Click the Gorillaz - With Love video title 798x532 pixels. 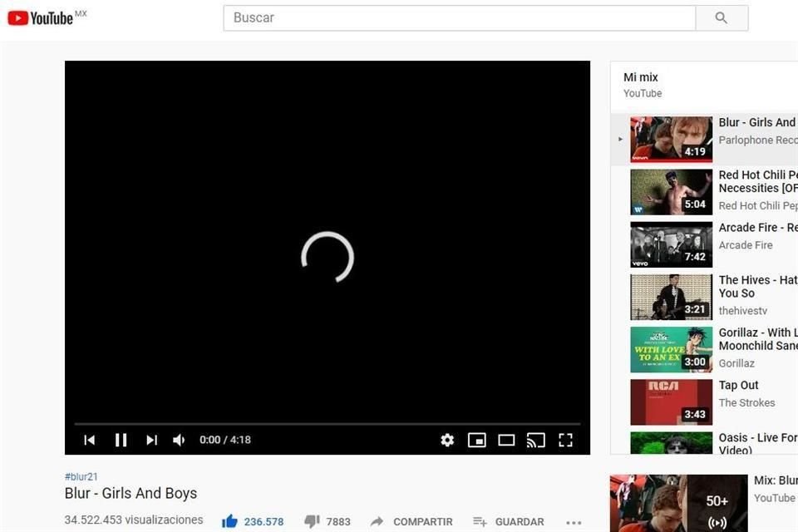(x=758, y=339)
